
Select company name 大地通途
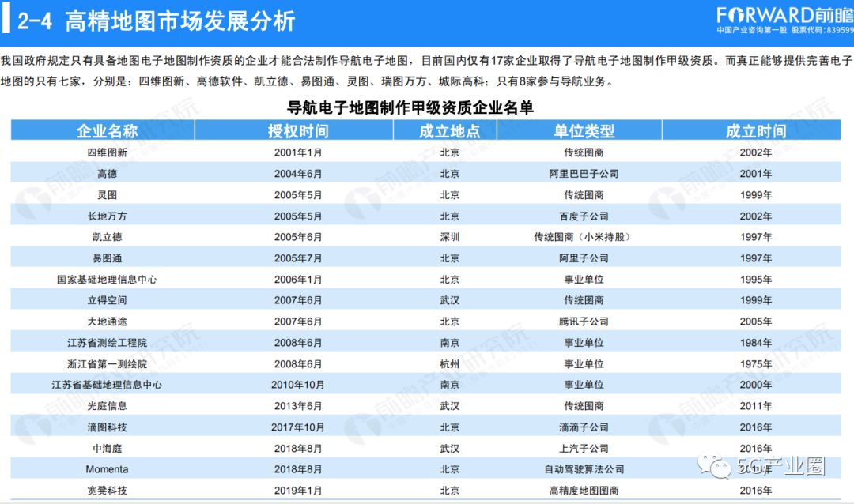(107, 322)
